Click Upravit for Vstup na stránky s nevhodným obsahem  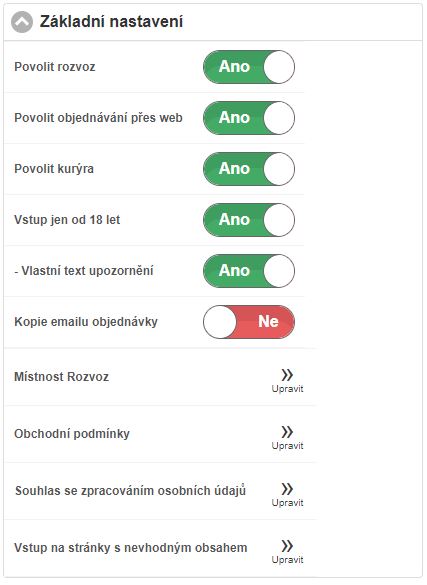[x=288, y=560]
